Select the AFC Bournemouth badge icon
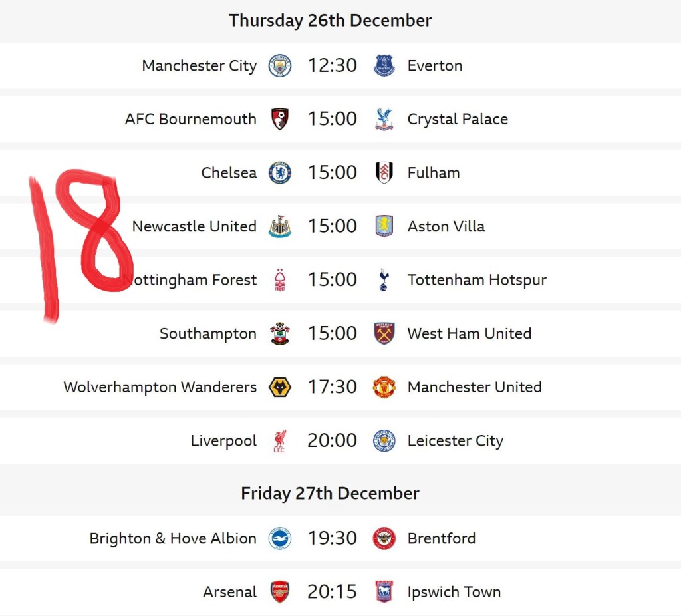The image size is (681, 616). (x=280, y=119)
